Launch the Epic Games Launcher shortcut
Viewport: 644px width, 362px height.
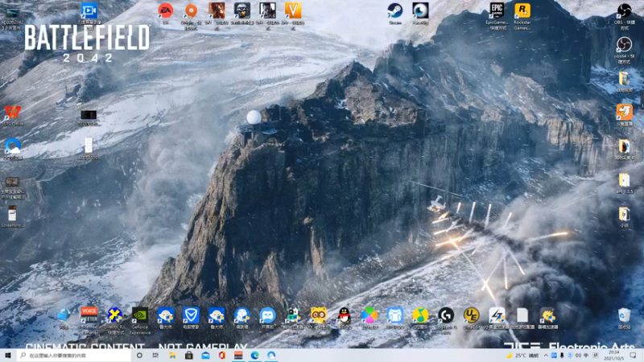click(x=497, y=11)
